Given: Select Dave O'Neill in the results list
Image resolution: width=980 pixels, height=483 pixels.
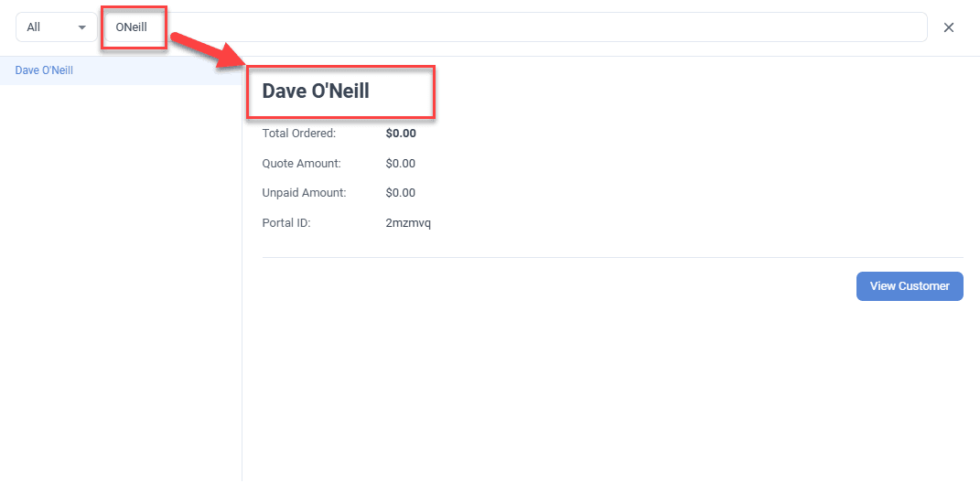Looking at the screenshot, I should [x=44, y=70].
